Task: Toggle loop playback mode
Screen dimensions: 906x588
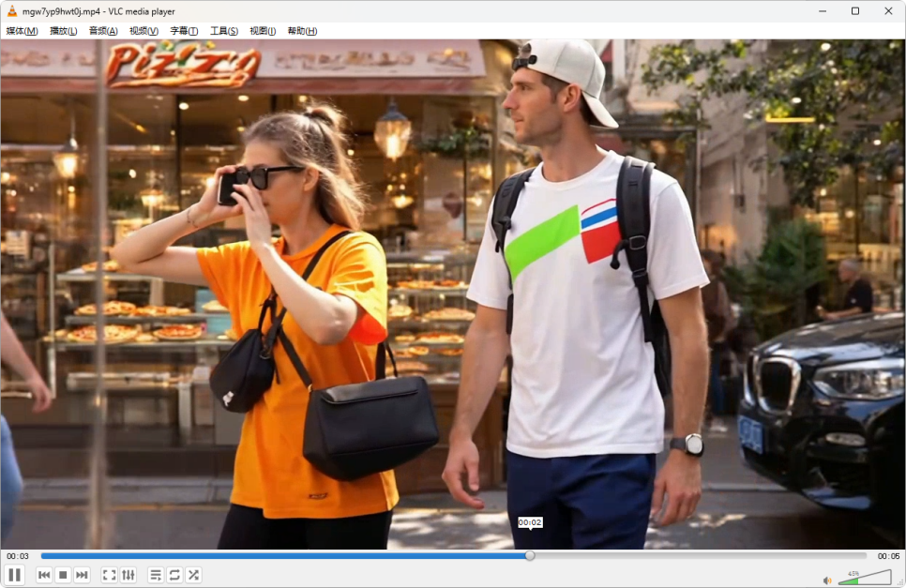Action: pyautogui.click(x=174, y=575)
